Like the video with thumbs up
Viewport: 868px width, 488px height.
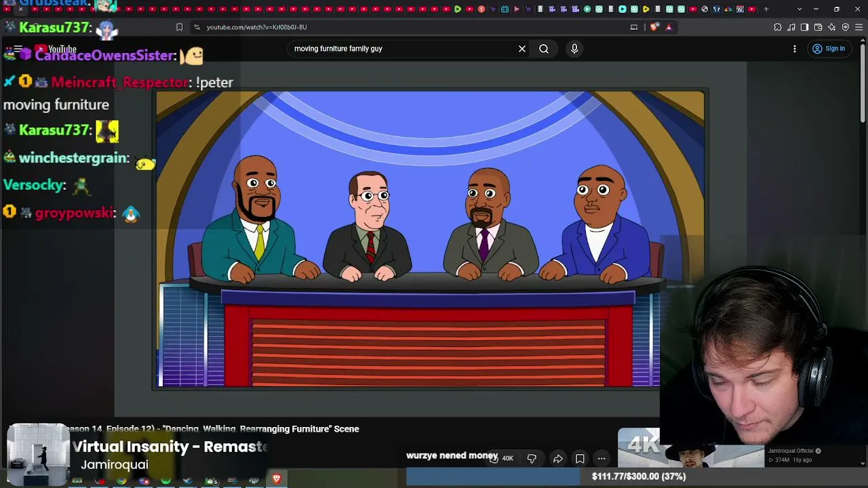(x=502, y=458)
